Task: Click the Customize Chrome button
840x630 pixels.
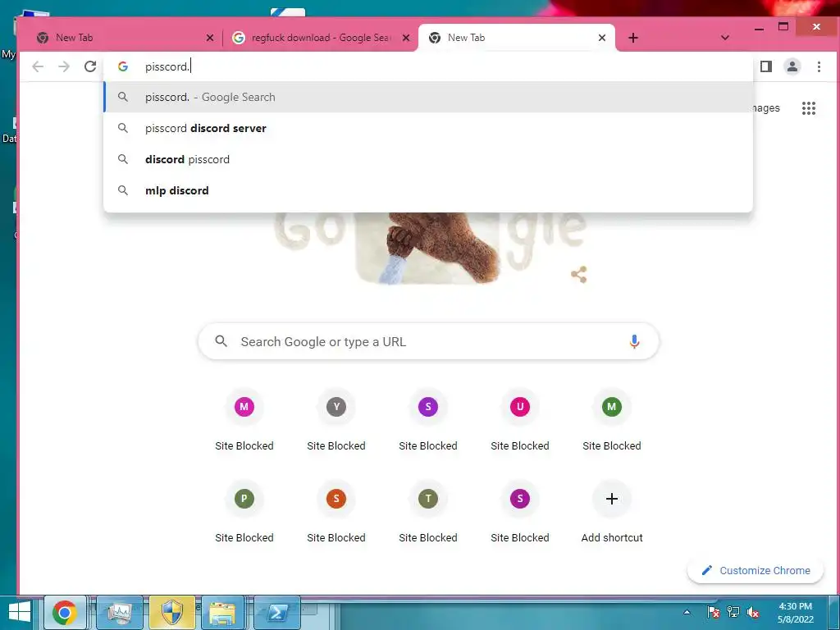Action: [x=756, y=571]
